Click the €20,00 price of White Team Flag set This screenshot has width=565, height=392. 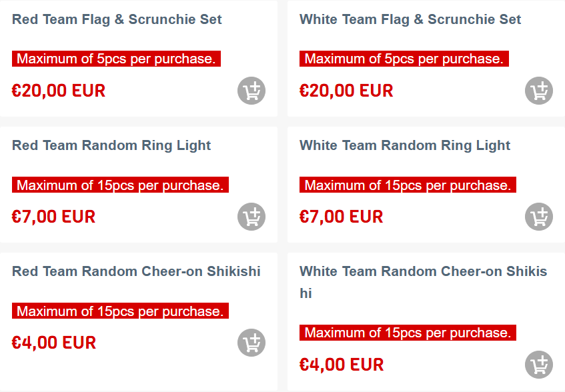point(346,91)
